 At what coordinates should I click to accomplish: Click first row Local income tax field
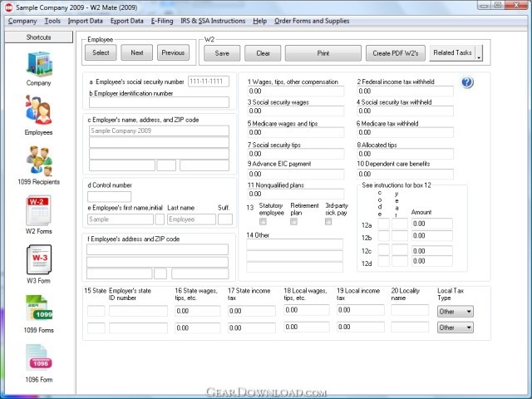point(360,310)
